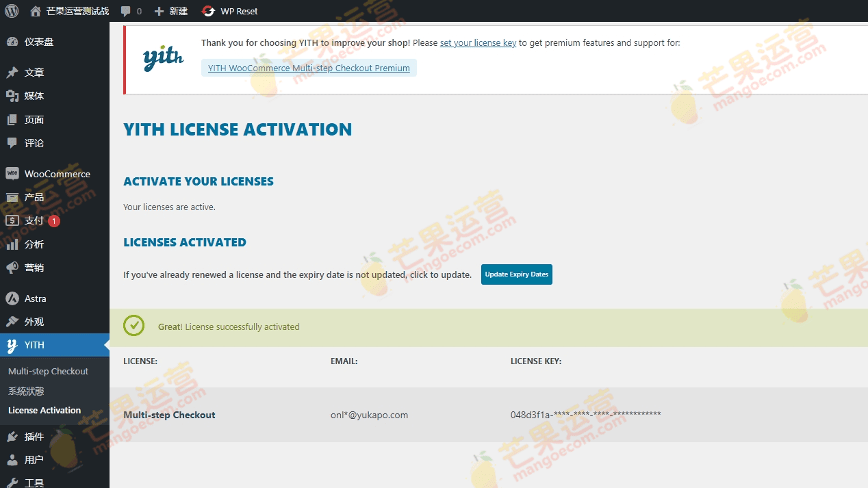The image size is (868, 488).
Task: Click the 文章 pushpin icon
Action: 12,73
